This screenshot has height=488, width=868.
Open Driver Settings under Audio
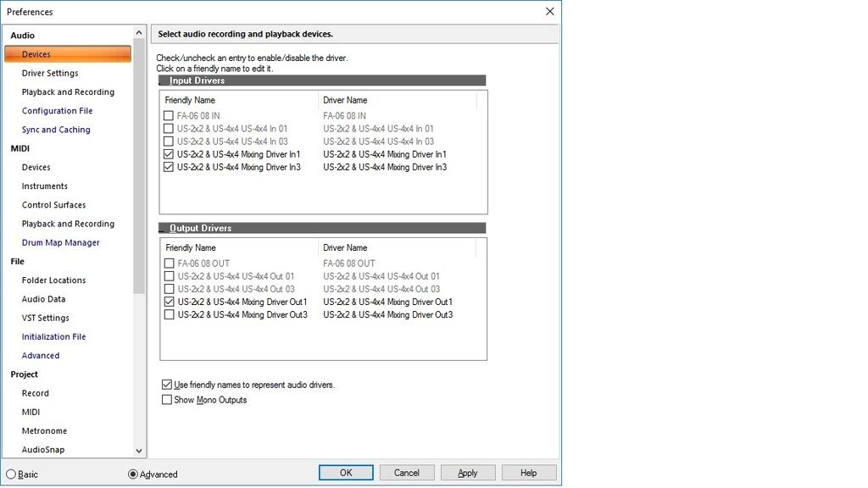click(x=50, y=74)
